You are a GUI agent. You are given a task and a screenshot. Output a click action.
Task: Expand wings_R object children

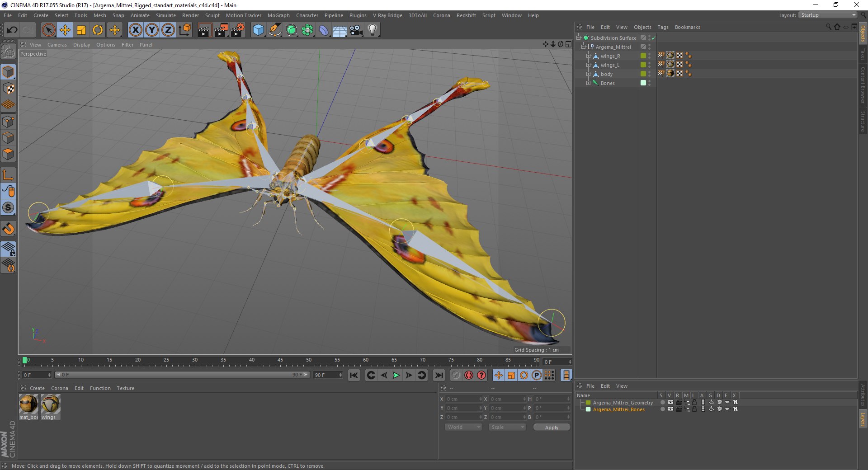pos(588,56)
